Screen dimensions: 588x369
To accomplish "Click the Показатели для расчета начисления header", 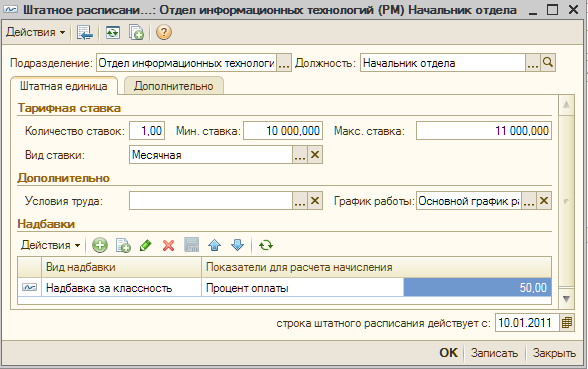I will 376,267.
